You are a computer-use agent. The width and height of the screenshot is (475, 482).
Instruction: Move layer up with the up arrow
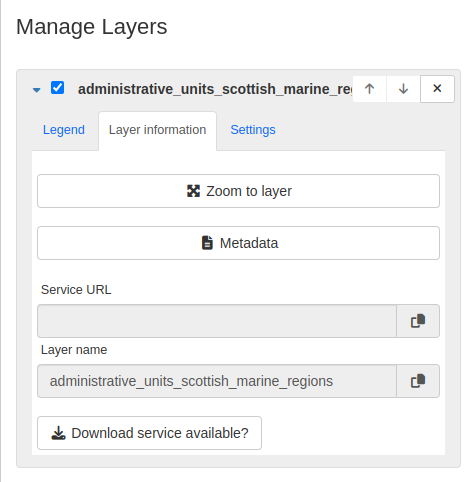[x=369, y=89]
